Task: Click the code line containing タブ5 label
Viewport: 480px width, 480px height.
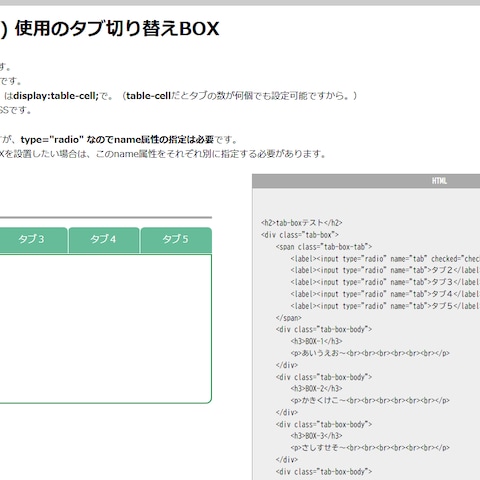Action: (385, 306)
